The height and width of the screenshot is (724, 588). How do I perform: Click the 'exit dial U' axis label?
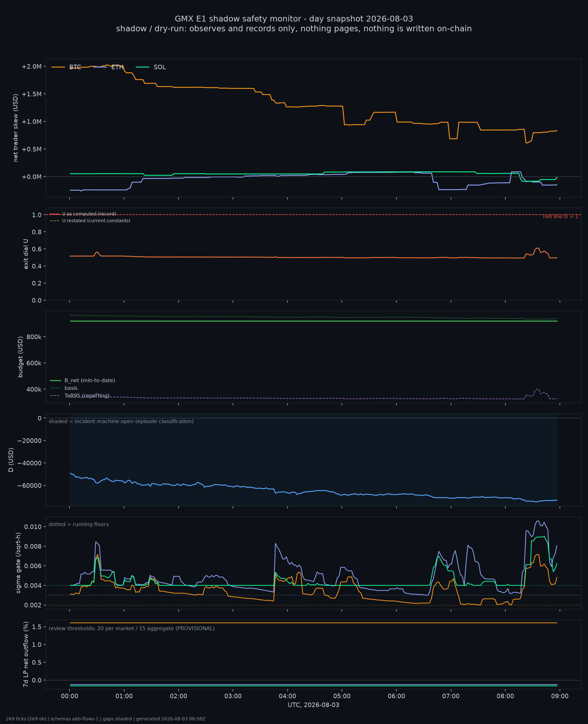click(26, 254)
